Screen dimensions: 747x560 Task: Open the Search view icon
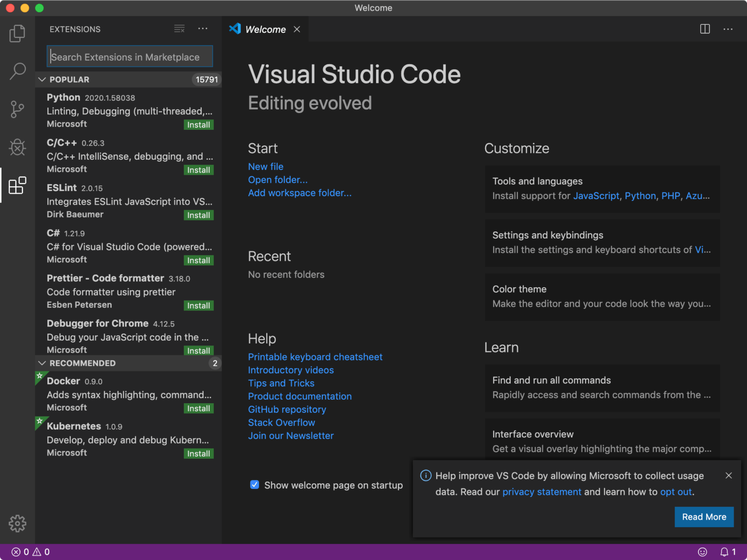[x=17, y=71]
